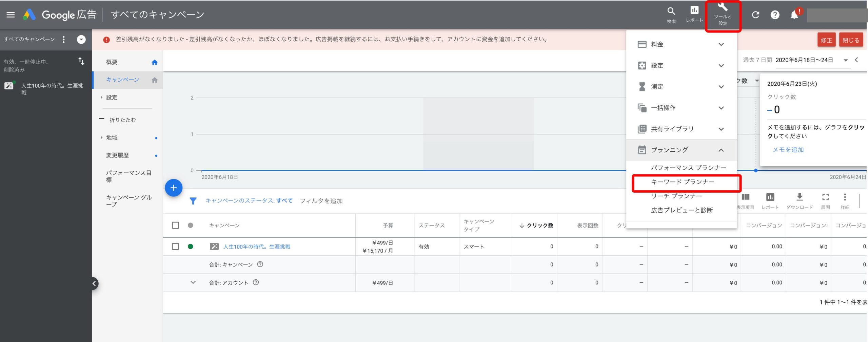The height and width of the screenshot is (342, 868).
Task: Click the 表示回数 column header
Action: [588, 226]
